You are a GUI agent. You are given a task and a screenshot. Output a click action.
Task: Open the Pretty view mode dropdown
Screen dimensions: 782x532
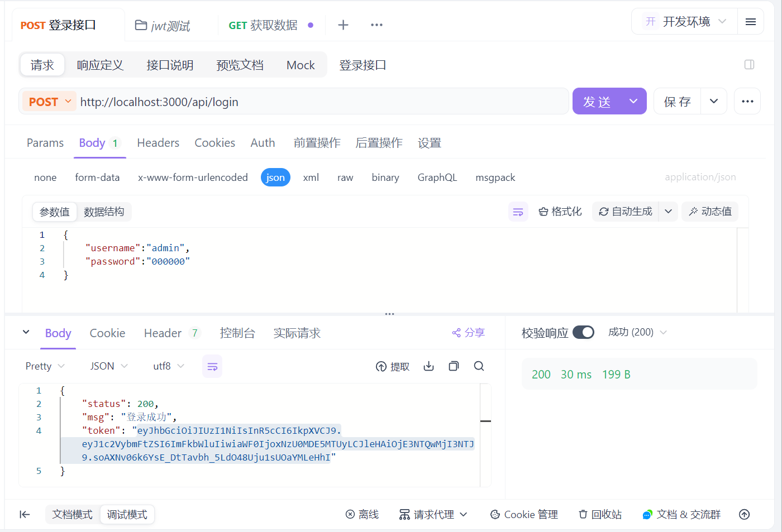44,366
